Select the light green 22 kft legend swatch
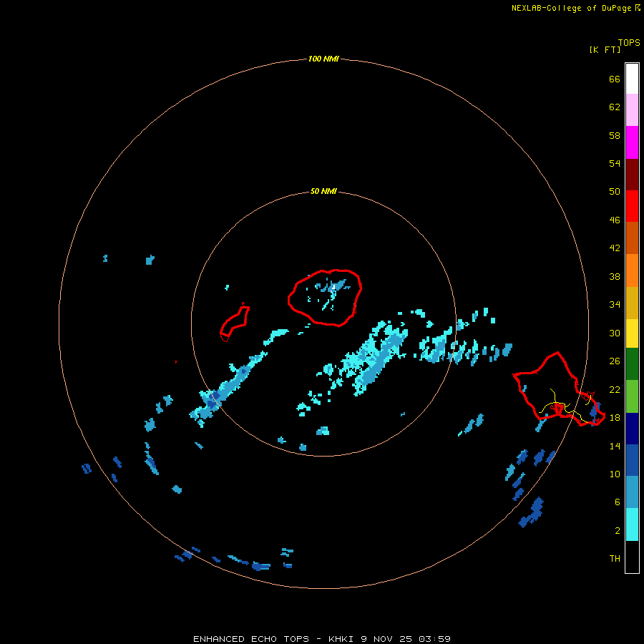This screenshot has height=644, width=644. 632,396
